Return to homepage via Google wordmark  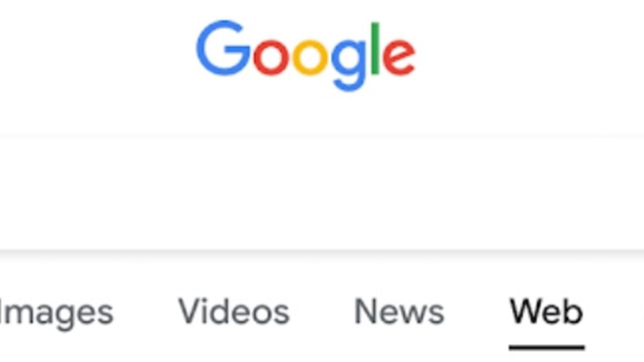306,55
